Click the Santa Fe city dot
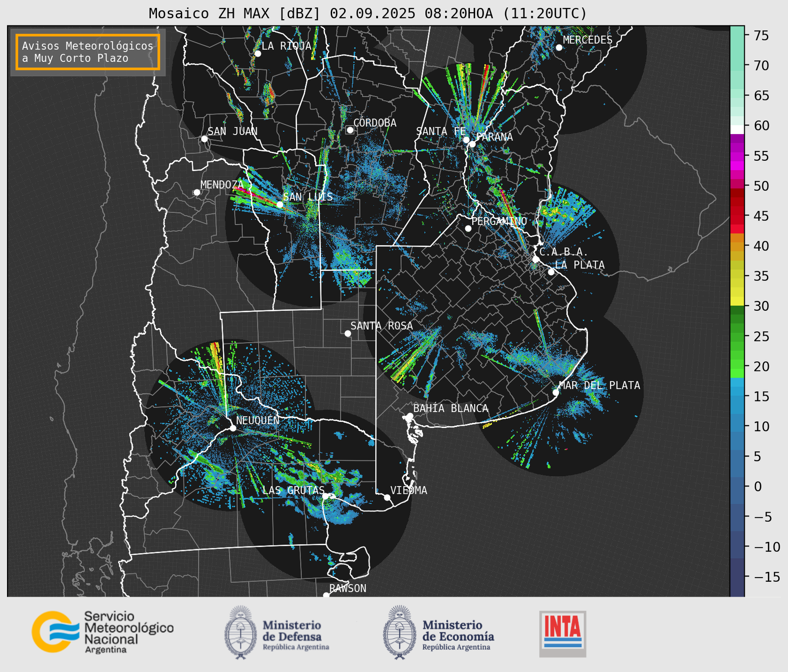 [x=466, y=140]
